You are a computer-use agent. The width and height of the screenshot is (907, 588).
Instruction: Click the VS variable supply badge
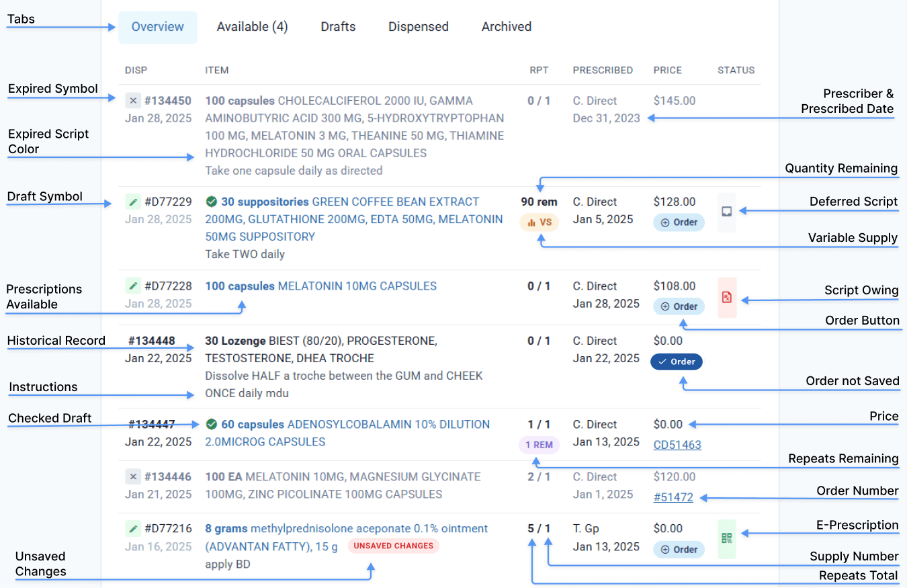click(539, 222)
